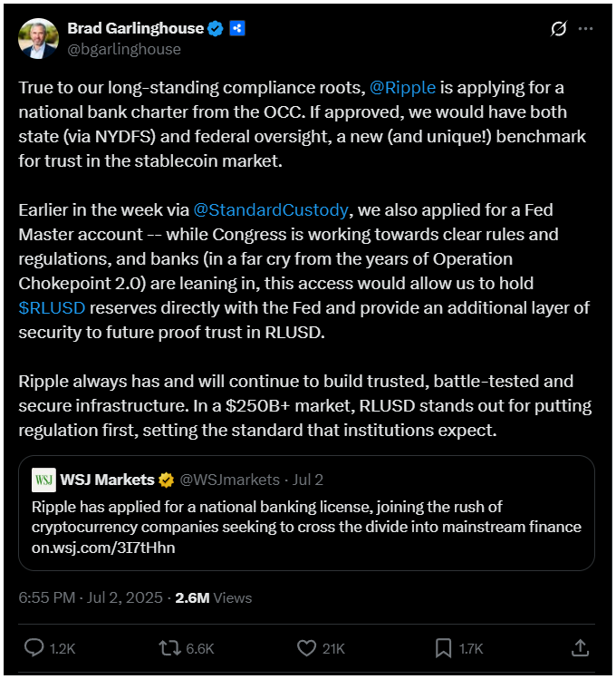This screenshot has width=616, height=679.
Task: Repost this tweet via retweet icon
Action: [x=169, y=648]
